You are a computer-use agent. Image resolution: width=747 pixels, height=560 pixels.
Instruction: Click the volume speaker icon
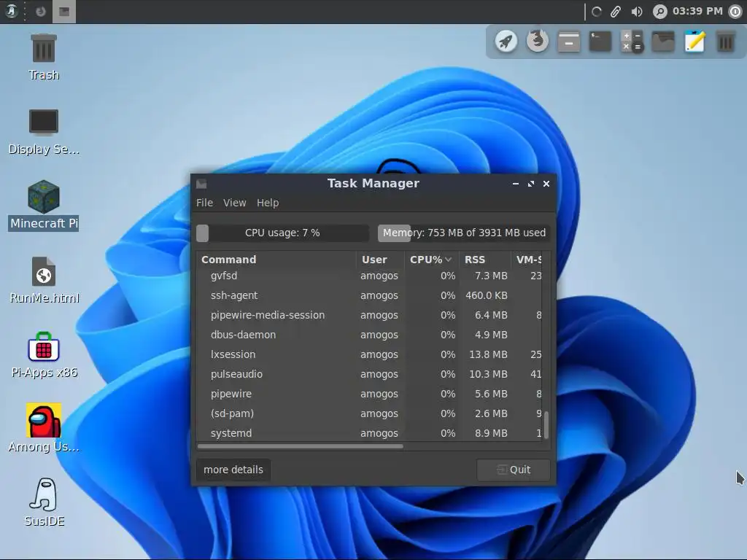click(636, 12)
